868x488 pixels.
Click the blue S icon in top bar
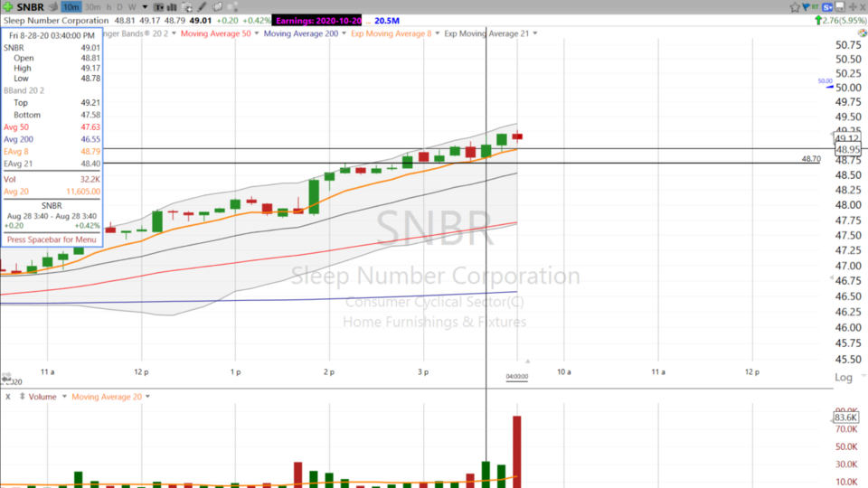click(x=826, y=7)
